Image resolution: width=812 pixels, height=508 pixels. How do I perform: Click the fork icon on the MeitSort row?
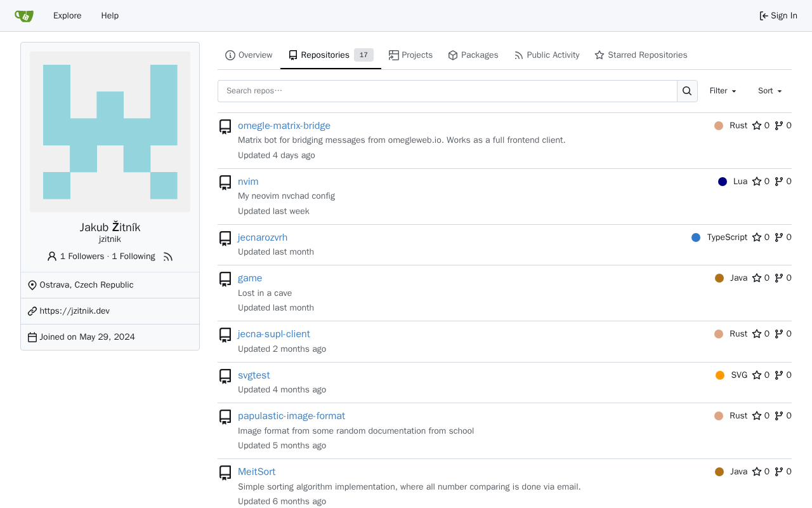pos(779,472)
